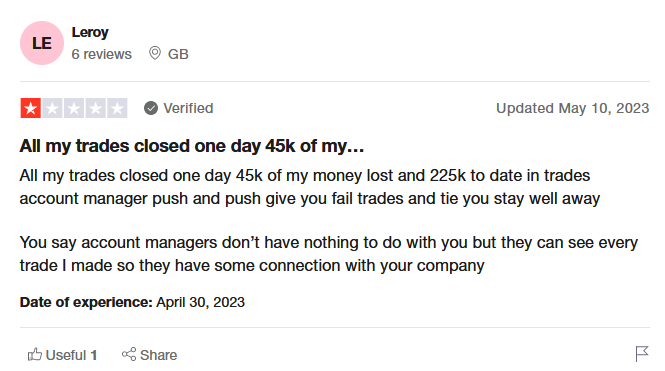Click the red first star
The height and width of the screenshot is (371, 665).
pyautogui.click(x=31, y=108)
